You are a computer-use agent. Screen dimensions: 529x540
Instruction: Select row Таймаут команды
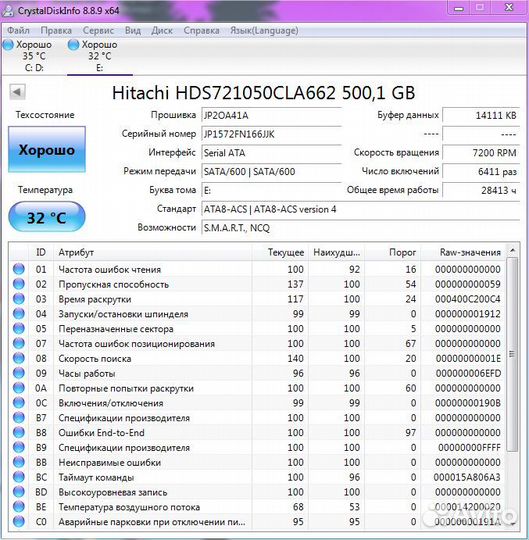click(257, 477)
